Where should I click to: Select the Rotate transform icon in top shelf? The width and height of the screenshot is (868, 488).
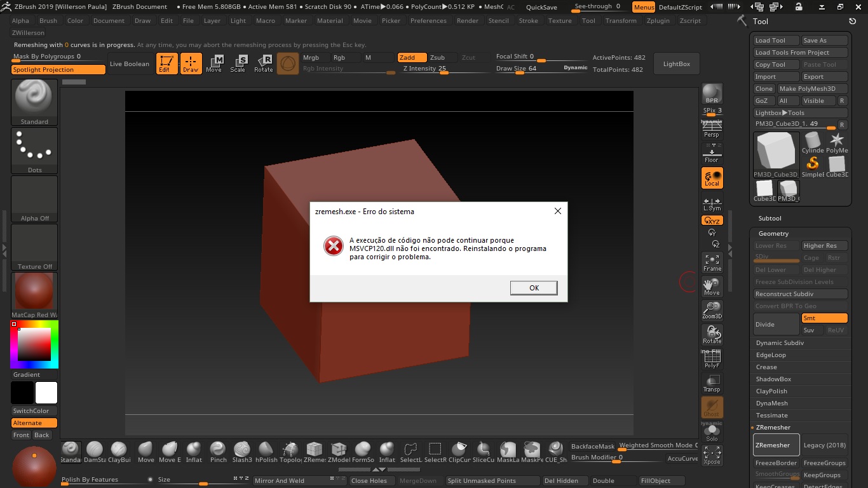tap(263, 64)
